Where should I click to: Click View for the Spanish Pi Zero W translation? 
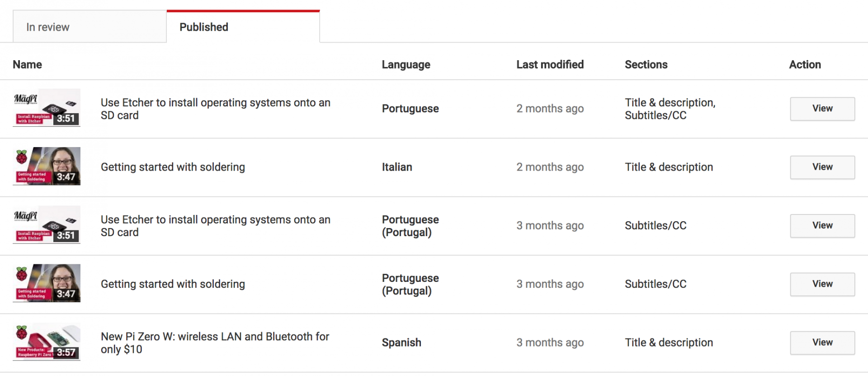point(822,343)
